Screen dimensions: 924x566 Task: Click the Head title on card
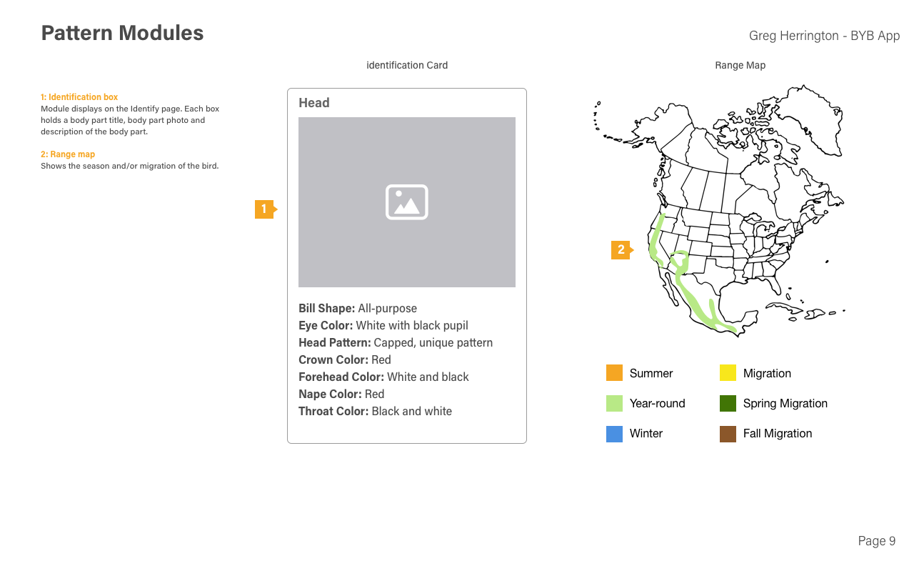pos(314,103)
